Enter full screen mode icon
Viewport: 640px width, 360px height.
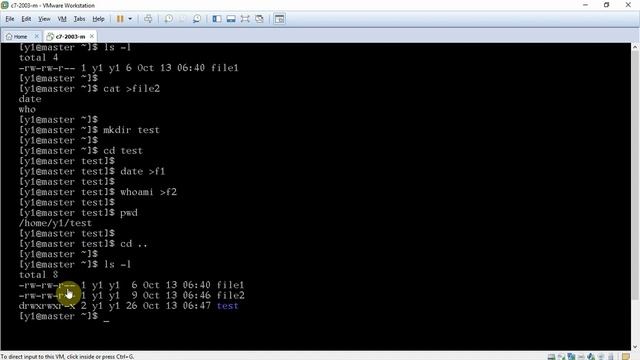click(x=245, y=19)
